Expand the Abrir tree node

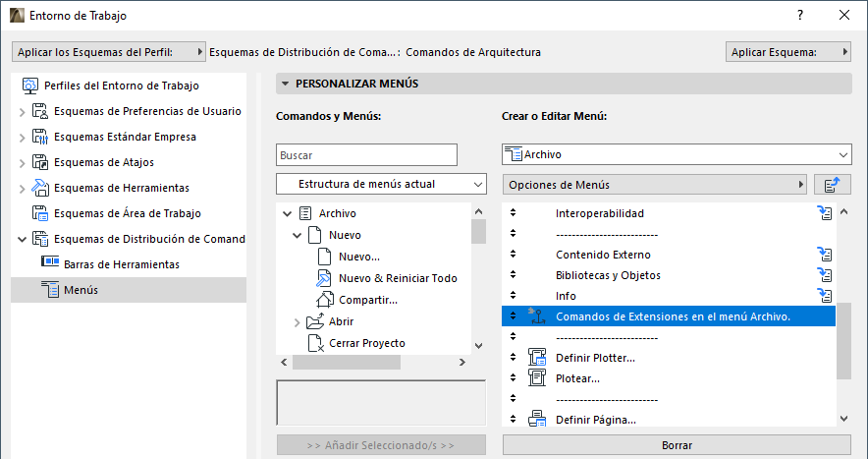298,321
